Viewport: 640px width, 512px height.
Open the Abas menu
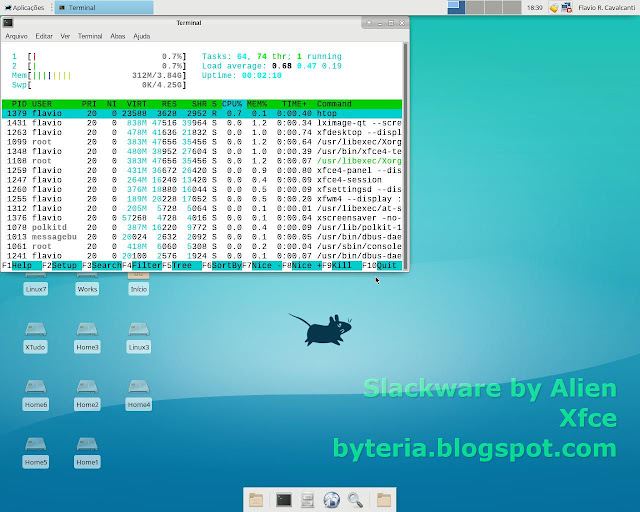point(118,36)
